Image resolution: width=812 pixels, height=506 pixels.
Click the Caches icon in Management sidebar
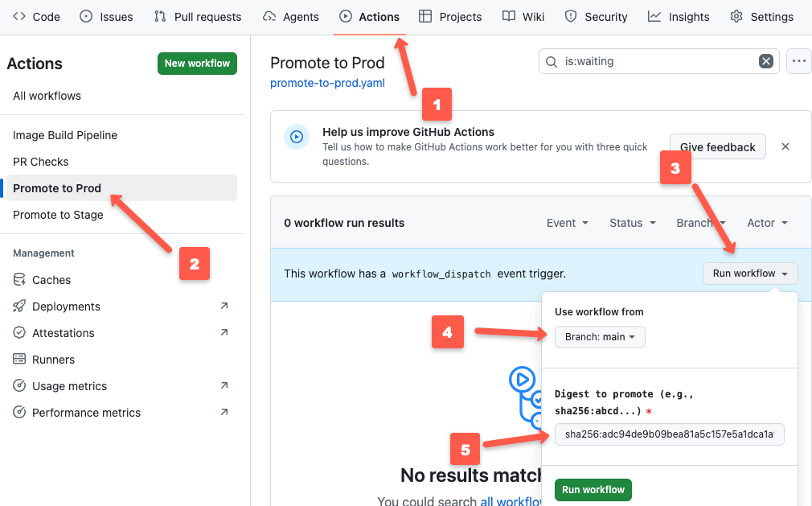pyautogui.click(x=18, y=279)
